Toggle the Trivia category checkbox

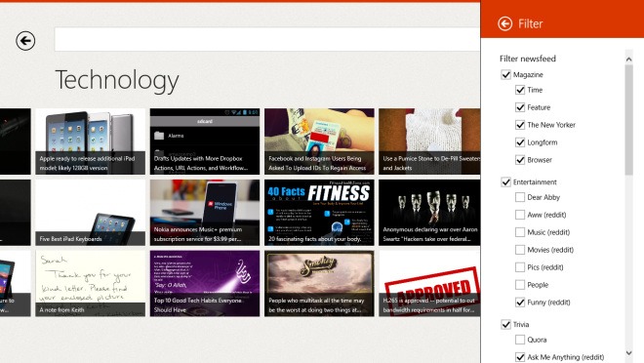(x=505, y=324)
